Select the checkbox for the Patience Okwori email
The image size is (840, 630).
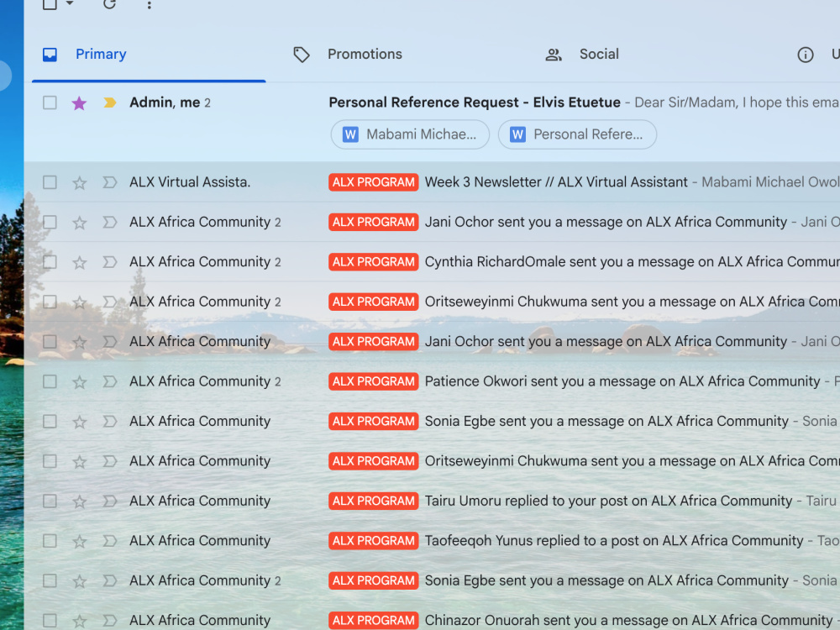(x=50, y=381)
